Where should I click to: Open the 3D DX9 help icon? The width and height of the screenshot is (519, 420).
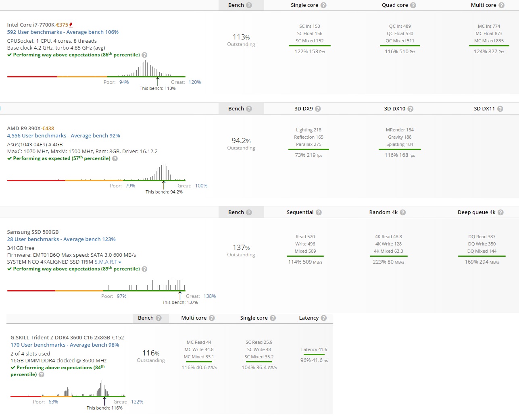click(318, 109)
